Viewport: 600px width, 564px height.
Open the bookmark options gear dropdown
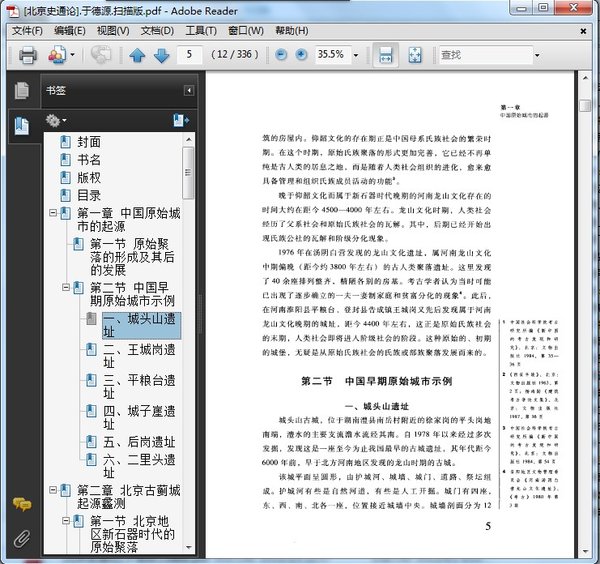point(57,121)
